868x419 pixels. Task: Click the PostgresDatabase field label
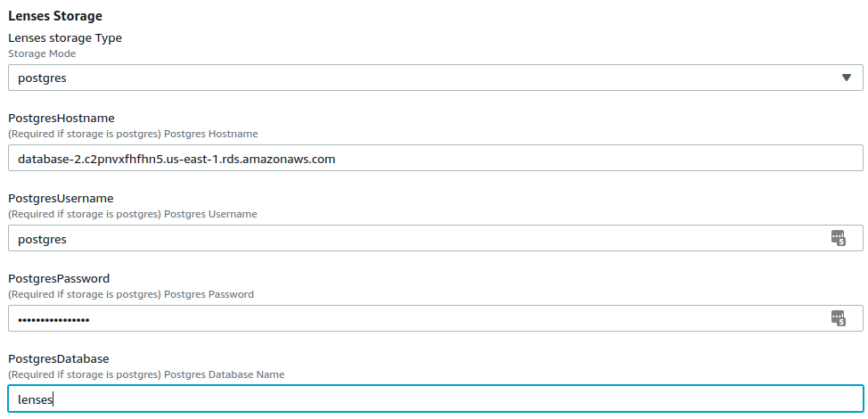pos(58,358)
